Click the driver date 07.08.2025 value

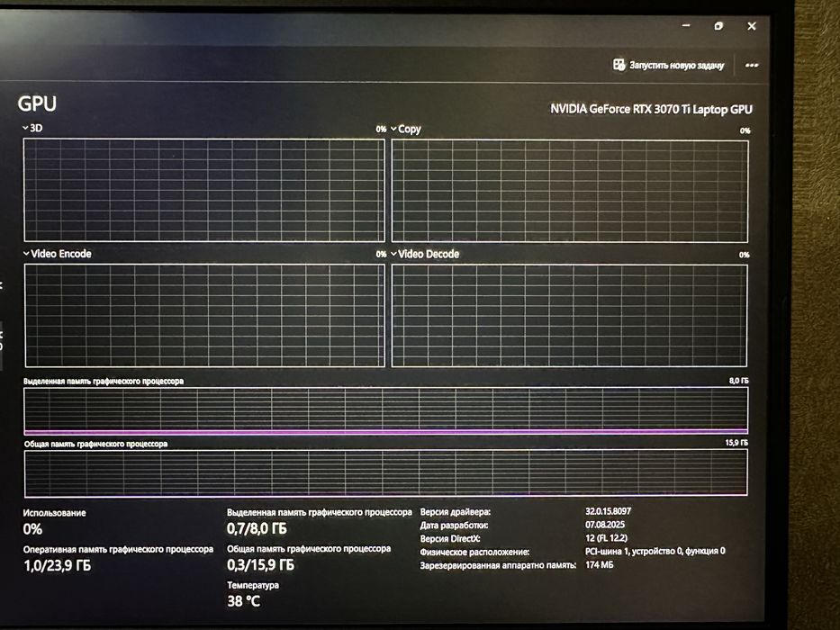tap(605, 525)
